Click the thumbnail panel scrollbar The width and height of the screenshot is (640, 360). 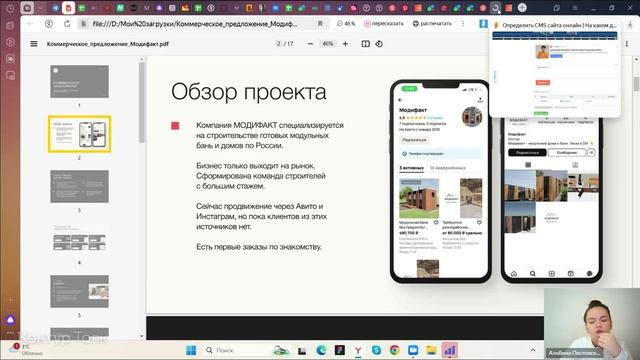pos(142,102)
